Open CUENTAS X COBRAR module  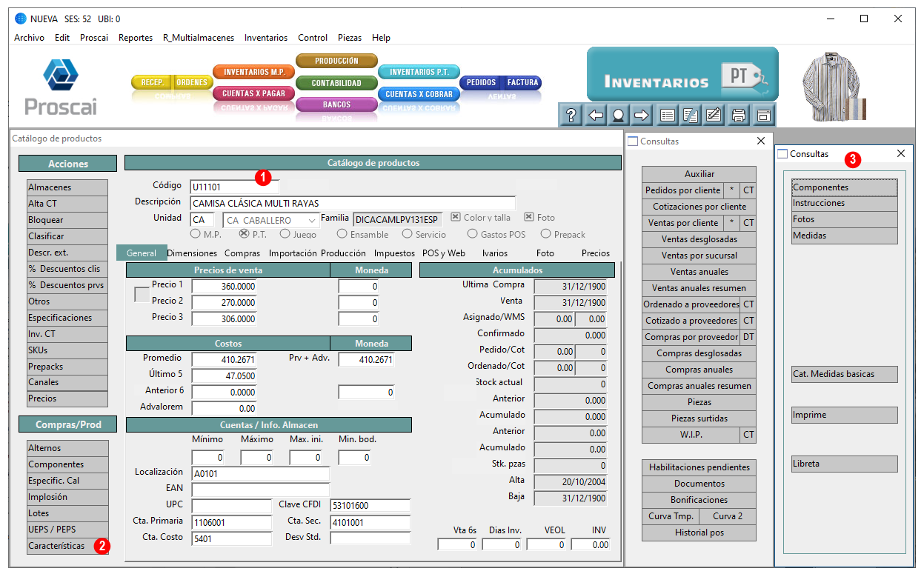tap(419, 94)
